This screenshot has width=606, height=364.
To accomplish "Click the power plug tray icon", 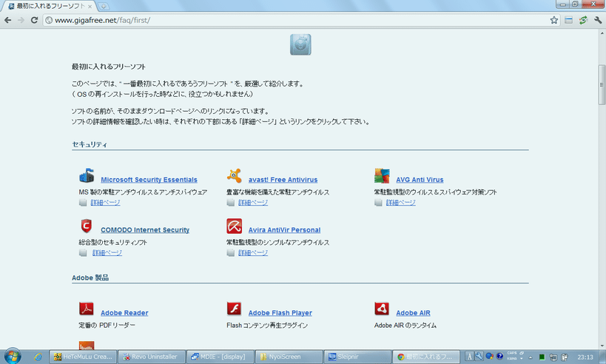I will click(x=565, y=357).
